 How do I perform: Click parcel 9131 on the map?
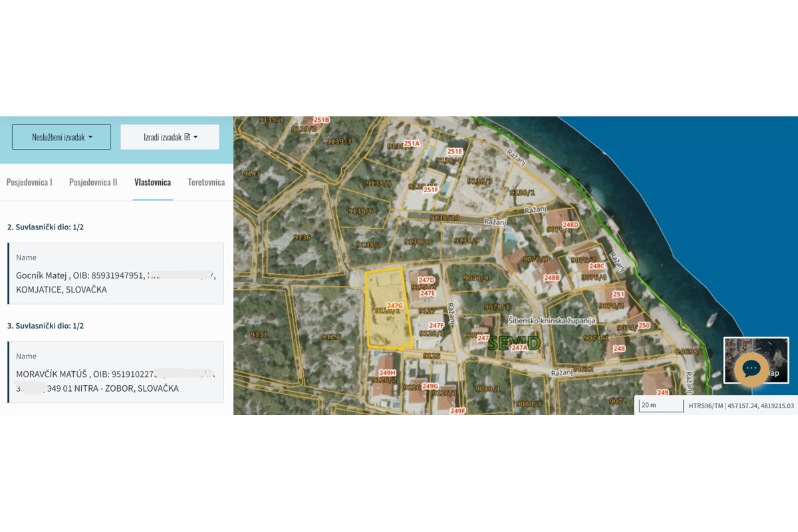259,335
